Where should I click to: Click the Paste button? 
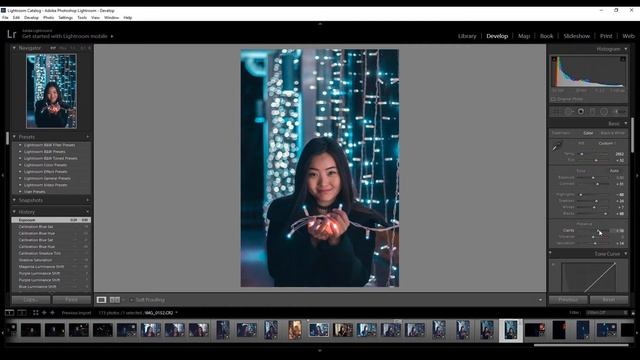71,300
